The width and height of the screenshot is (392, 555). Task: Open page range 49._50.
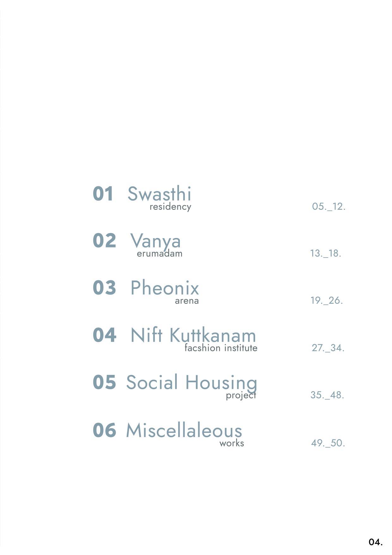328,443
